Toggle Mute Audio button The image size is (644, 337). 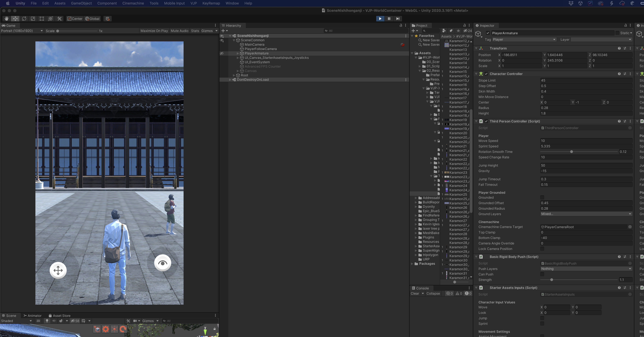pyautogui.click(x=179, y=31)
